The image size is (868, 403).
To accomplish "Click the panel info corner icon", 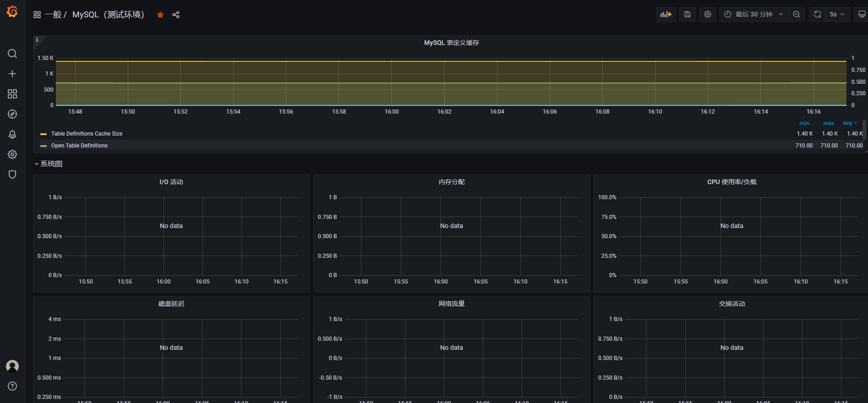I will point(37,40).
